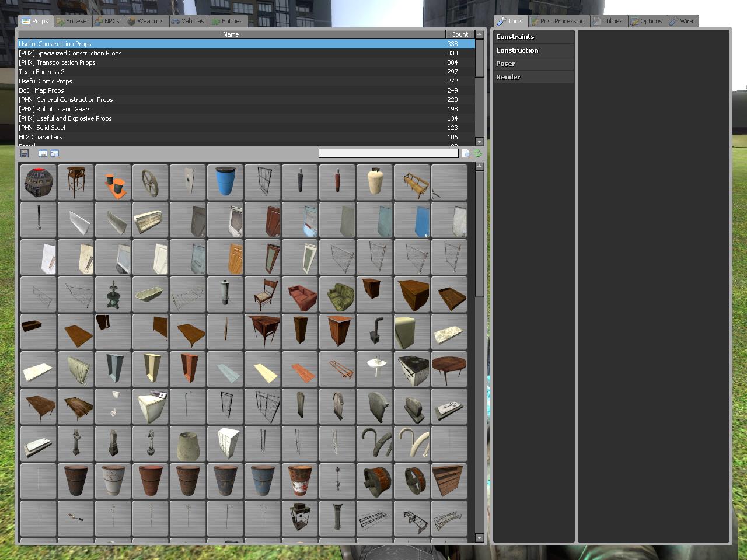The width and height of the screenshot is (747, 560).
Task: Click the green refresh icon beside search
Action: (478, 153)
